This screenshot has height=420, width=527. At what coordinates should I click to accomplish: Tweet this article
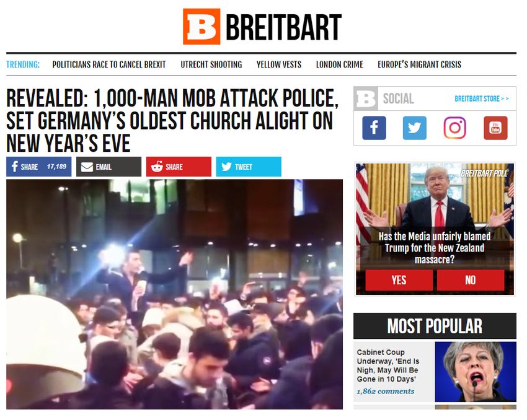249,167
